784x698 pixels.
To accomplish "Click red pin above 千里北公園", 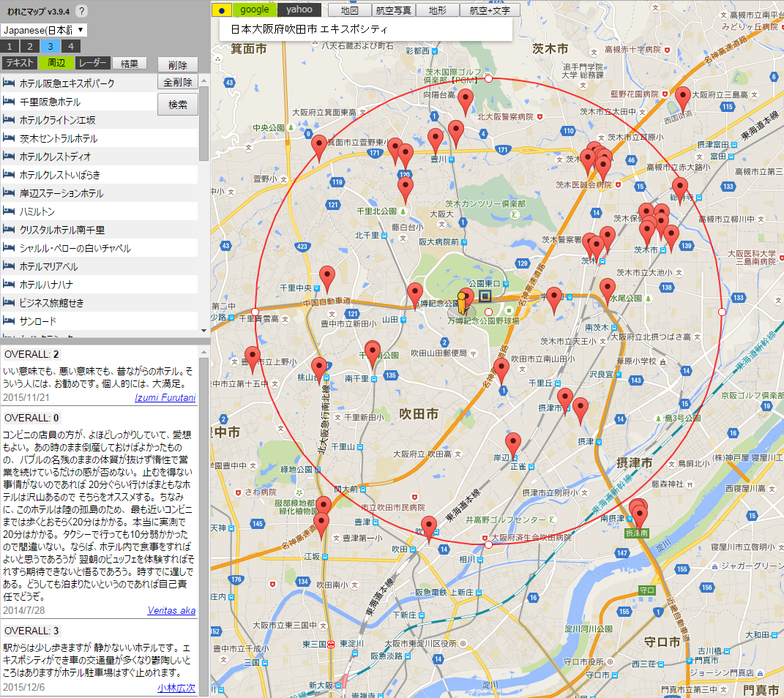I will [405, 189].
